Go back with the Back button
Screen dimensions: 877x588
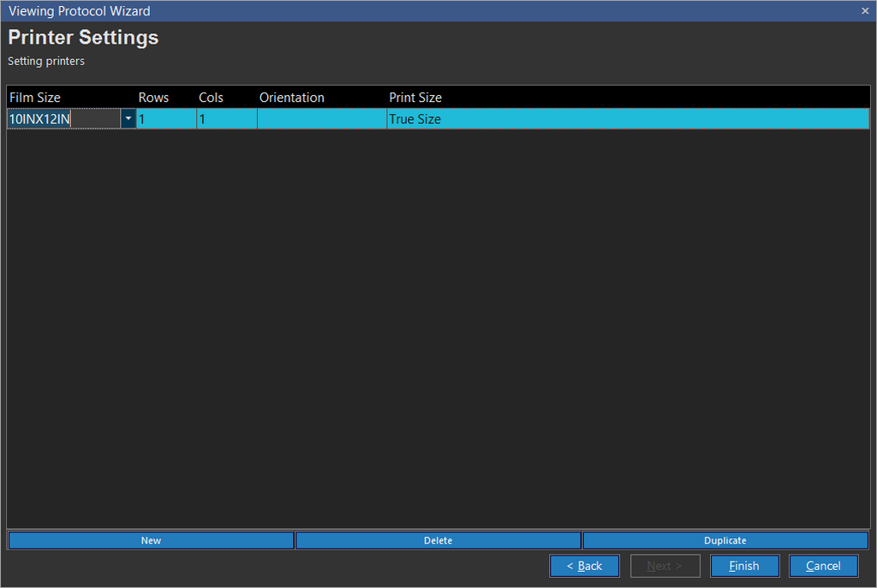click(x=584, y=566)
